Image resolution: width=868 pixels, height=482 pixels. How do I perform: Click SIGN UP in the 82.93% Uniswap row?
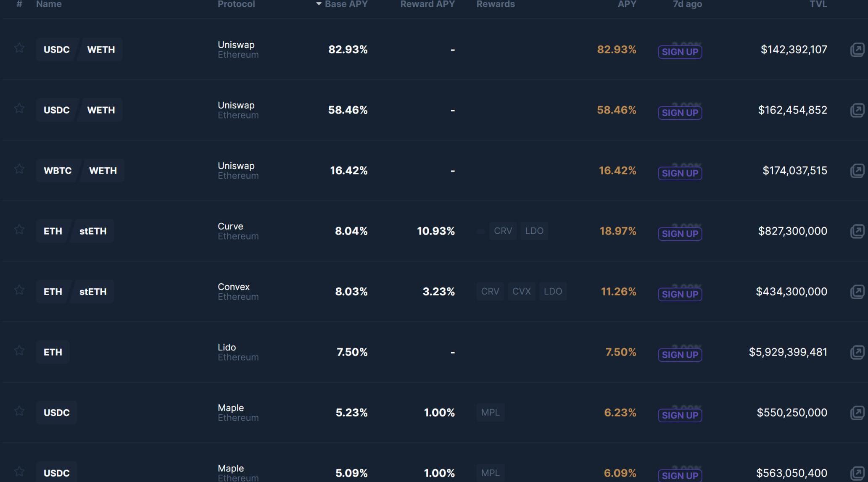(x=680, y=52)
